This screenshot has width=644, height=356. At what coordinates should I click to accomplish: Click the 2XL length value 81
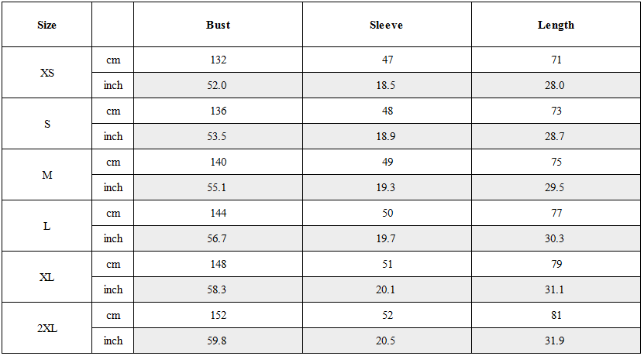(556, 316)
